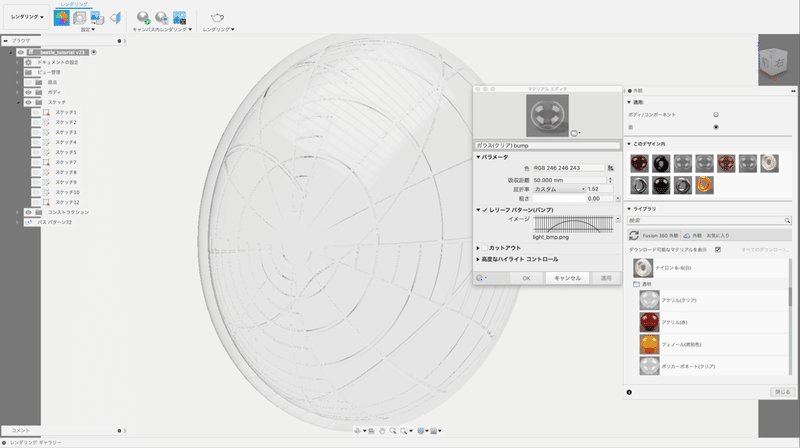Toggle the Relief Pattern (Bump) checkbox

coord(485,210)
